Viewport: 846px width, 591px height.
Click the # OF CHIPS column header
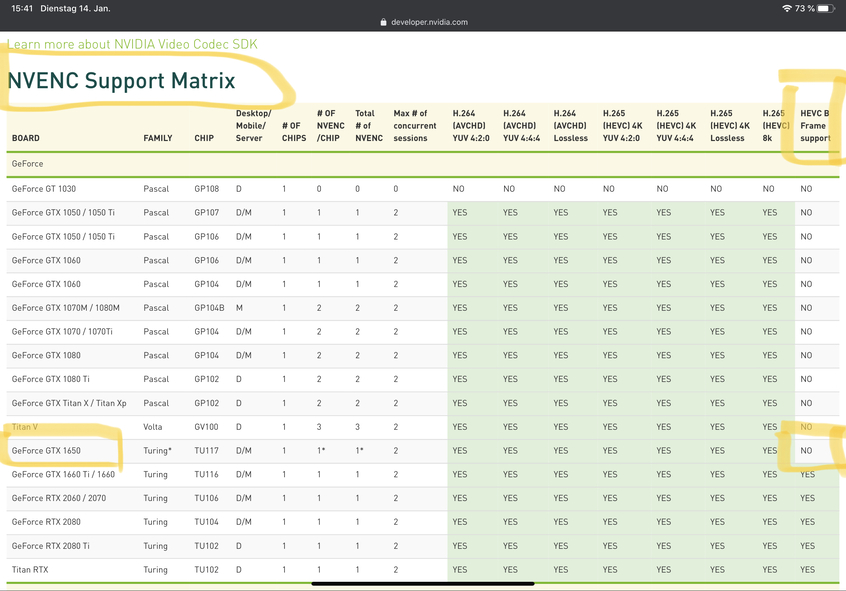294,132
